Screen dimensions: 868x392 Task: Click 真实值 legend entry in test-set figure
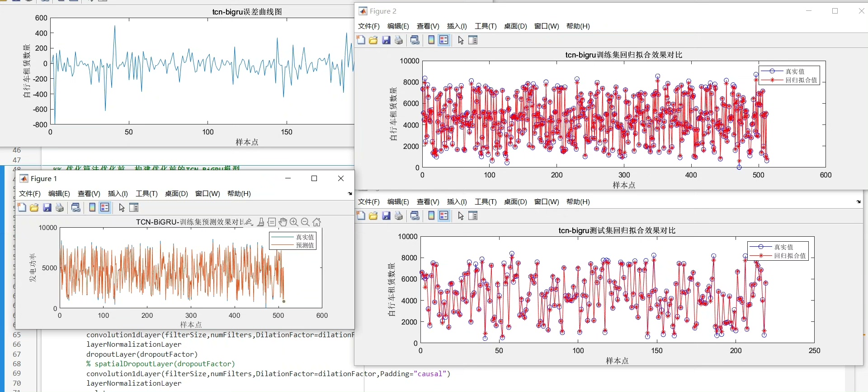pyautogui.click(x=783, y=247)
